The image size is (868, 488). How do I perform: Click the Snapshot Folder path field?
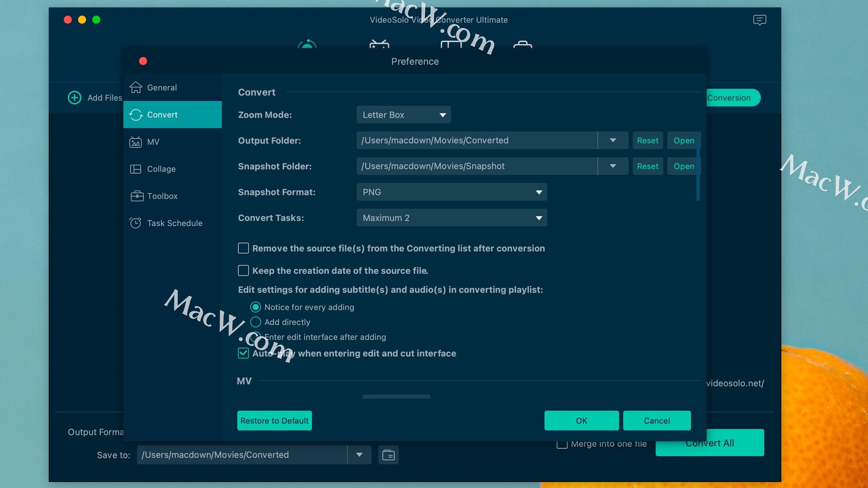[x=477, y=166]
